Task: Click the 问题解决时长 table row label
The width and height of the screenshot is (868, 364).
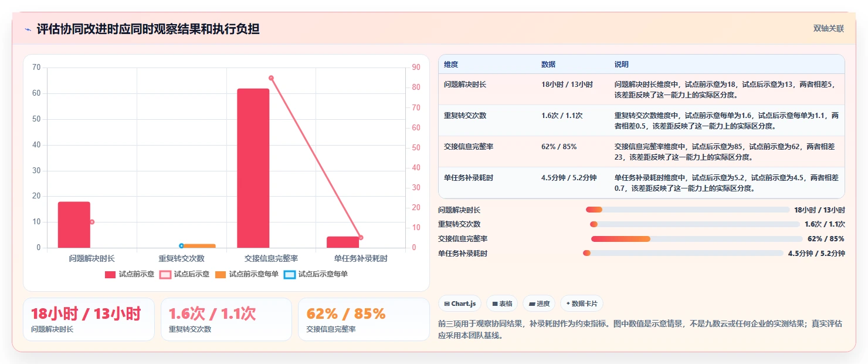Action: 465,85
